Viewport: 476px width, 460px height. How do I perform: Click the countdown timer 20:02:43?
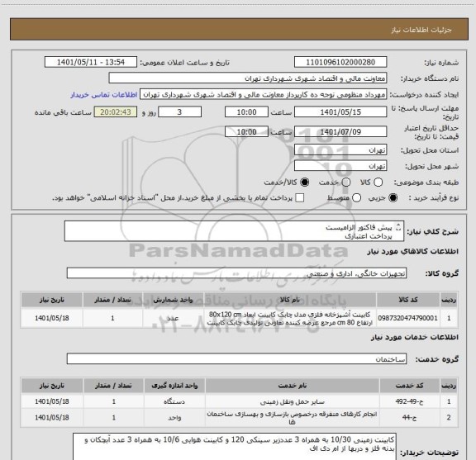pyautogui.click(x=116, y=112)
